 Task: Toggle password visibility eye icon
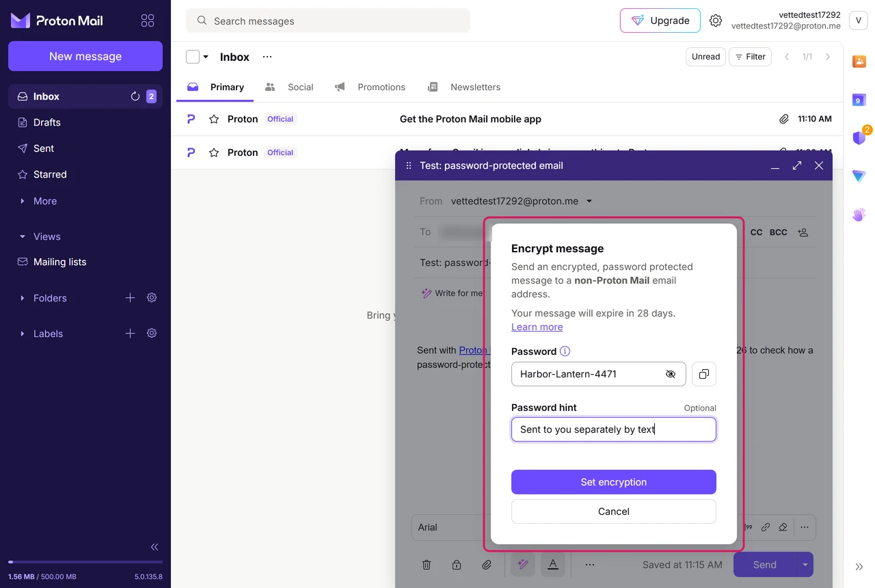671,374
